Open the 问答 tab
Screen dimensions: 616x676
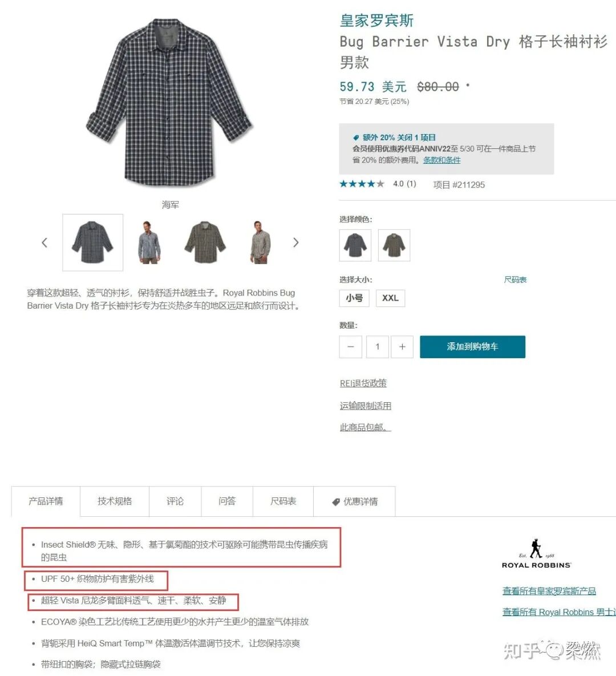coord(227,501)
